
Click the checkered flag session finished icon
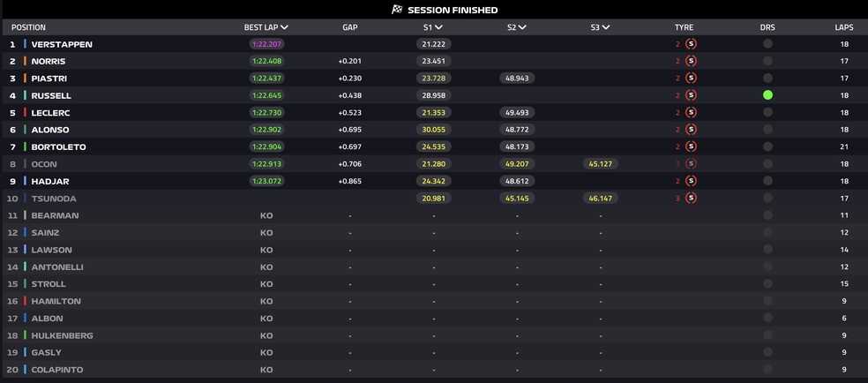tap(397, 10)
